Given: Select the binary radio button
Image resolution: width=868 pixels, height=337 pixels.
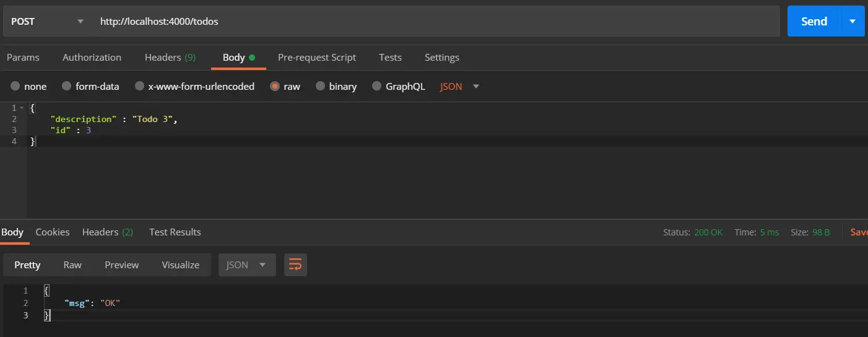Looking at the screenshot, I should pos(320,87).
